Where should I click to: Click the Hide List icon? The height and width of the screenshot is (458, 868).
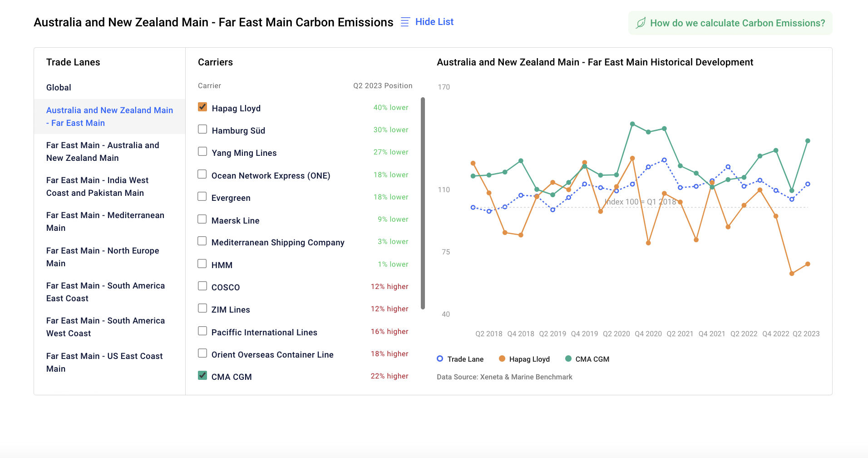tap(405, 22)
